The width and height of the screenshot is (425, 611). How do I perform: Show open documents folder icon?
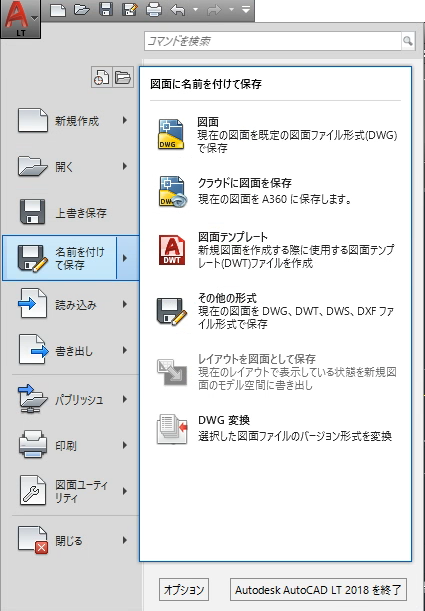(123, 77)
